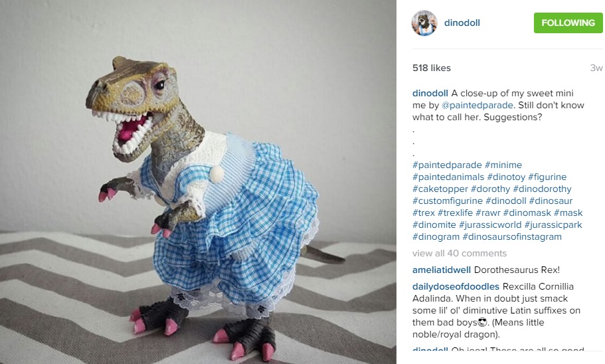The image size is (605, 364).
Task: Open the #minime hashtag
Action: point(503,165)
